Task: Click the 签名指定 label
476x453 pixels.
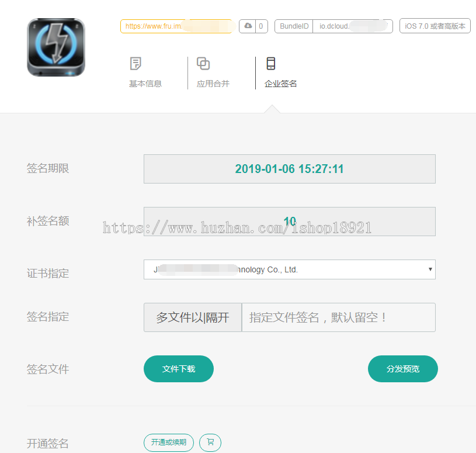Action: [x=48, y=317]
